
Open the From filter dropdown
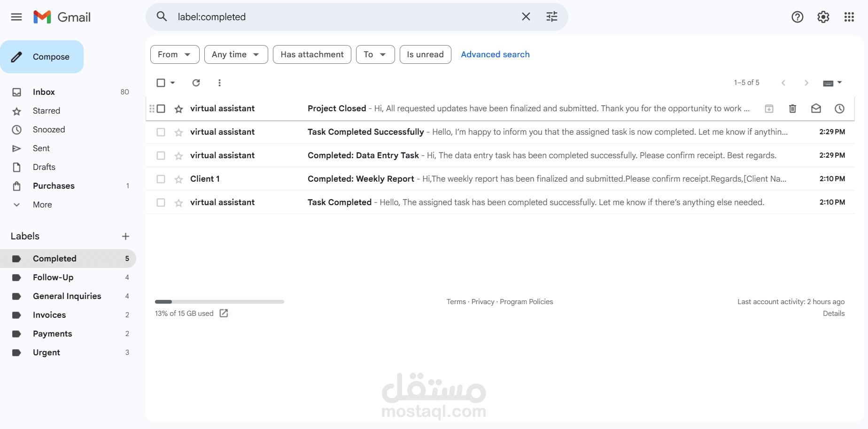pos(175,54)
